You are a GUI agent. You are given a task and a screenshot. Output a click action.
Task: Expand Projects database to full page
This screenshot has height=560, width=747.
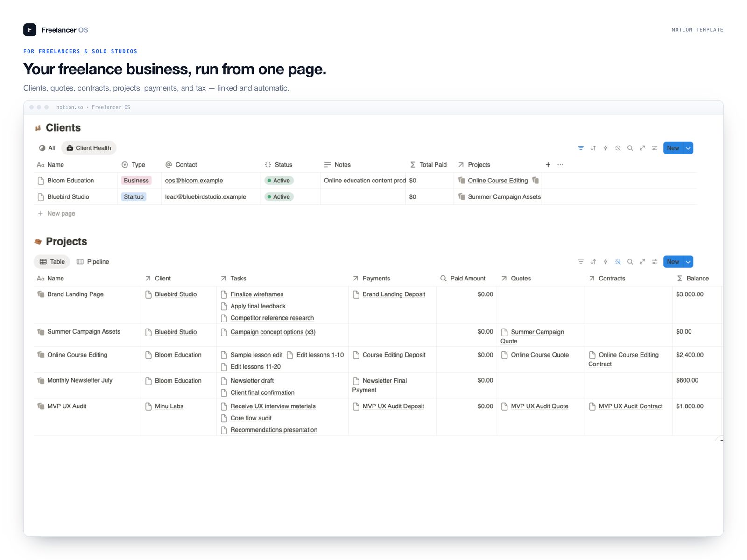642,262
